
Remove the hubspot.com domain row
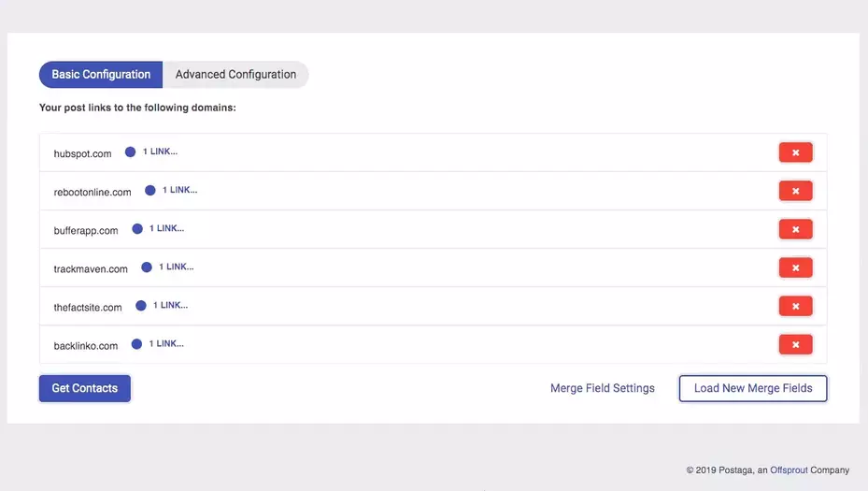[x=795, y=152]
